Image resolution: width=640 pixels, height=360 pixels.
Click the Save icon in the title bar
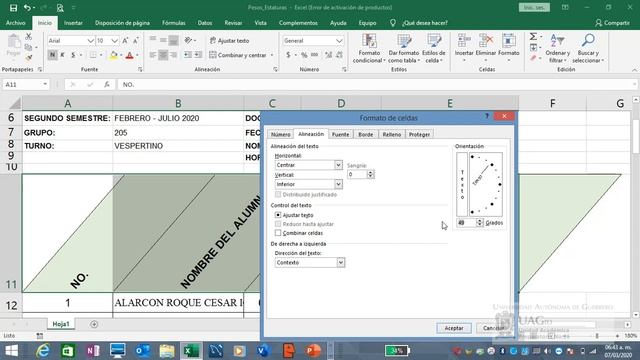click(x=13, y=8)
